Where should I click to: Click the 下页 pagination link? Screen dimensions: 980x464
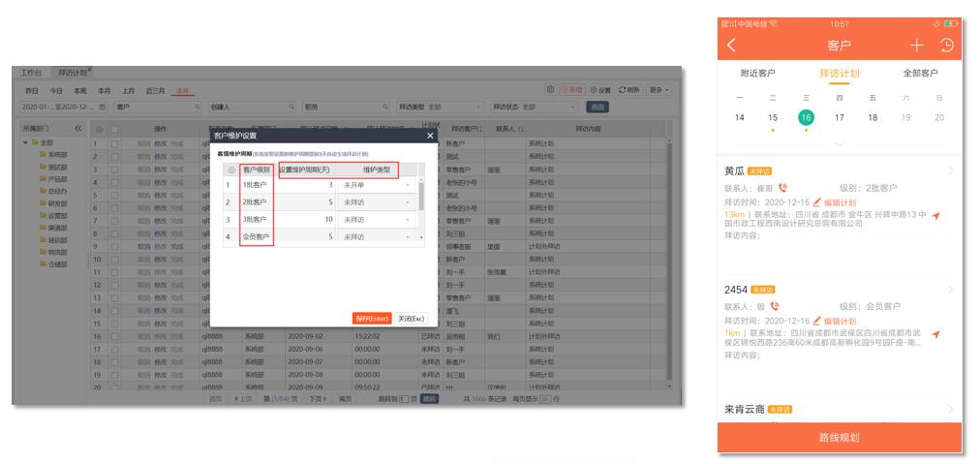pyautogui.click(x=318, y=398)
